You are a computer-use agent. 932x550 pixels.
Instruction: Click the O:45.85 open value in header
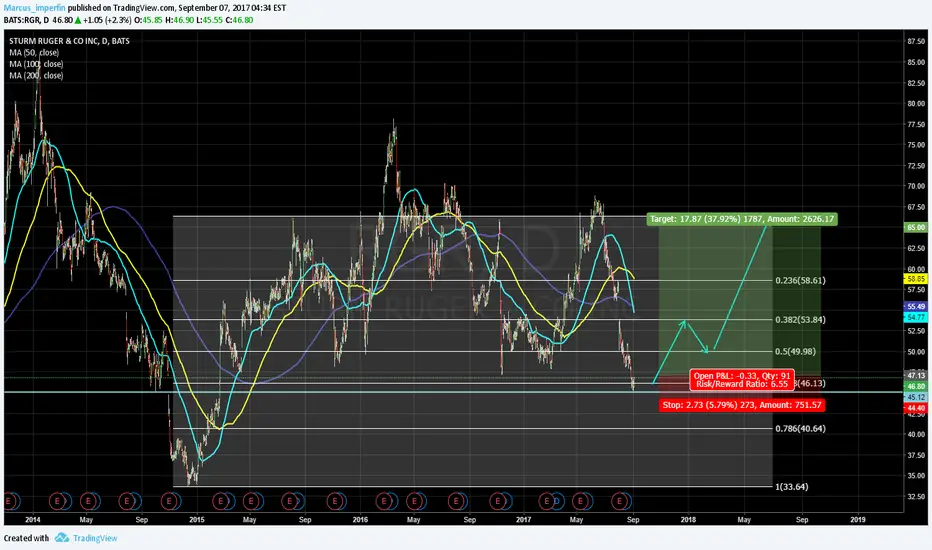[x=149, y=20]
